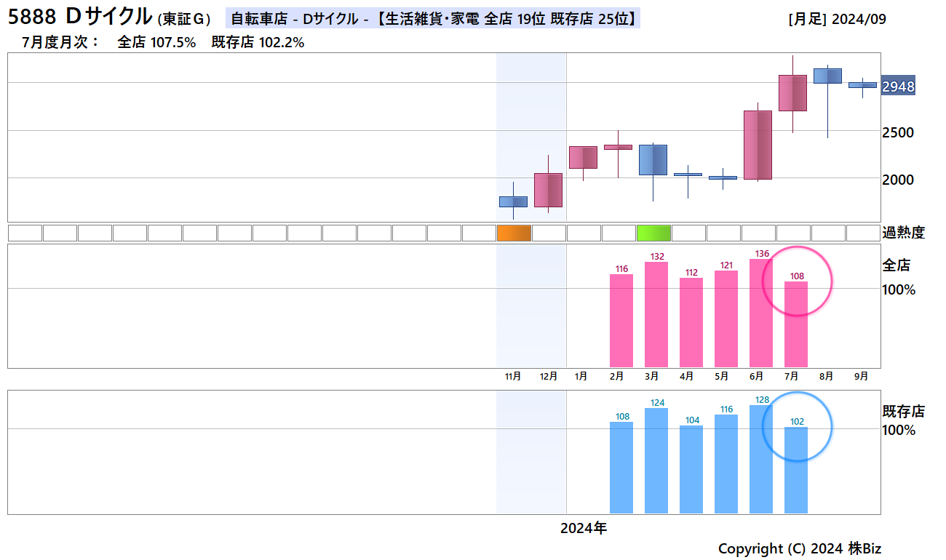Click the 5888 Dサイクル stock title
946x560 pixels.
[x=80, y=16]
